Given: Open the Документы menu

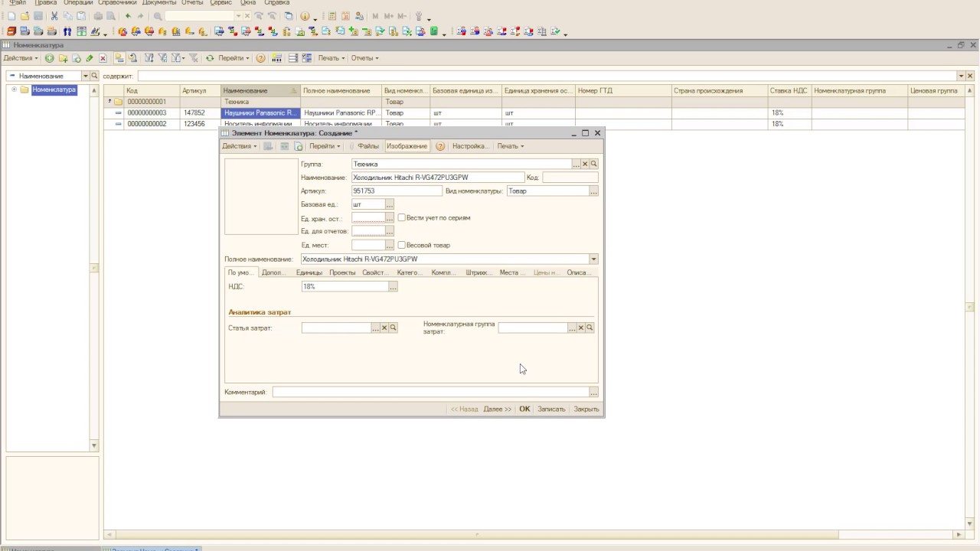Looking at the screenshot, I should click(x=159, y=3).
